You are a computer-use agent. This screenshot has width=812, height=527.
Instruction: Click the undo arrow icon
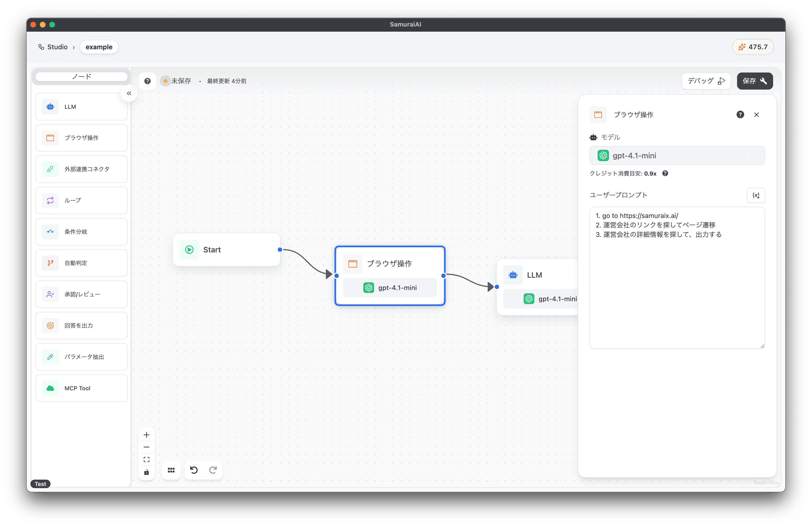point(194,470)
